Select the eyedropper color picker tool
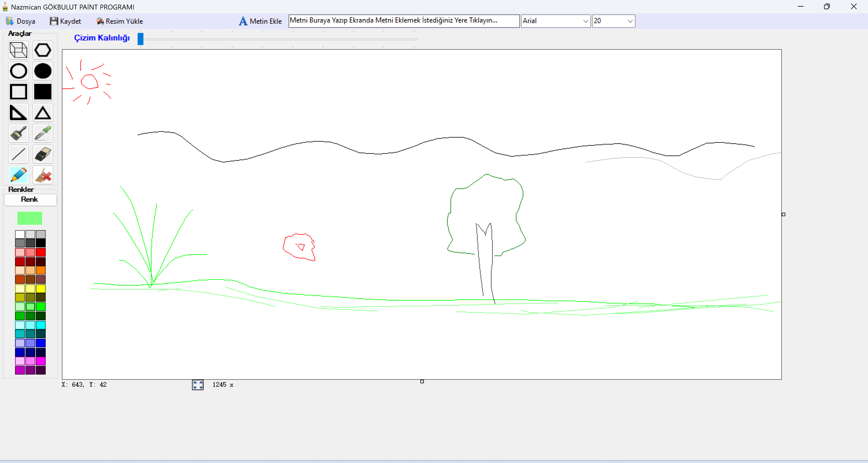Image resolution: width=868 pixels, height=463 pixels. coord(43,133)
